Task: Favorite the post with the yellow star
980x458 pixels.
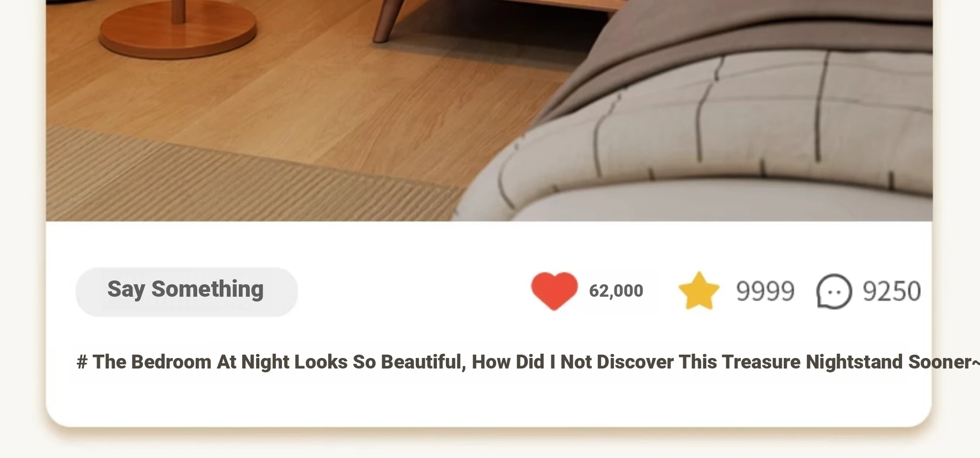Action: 699,290
